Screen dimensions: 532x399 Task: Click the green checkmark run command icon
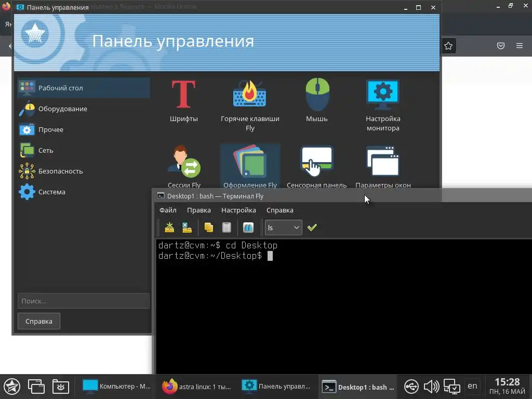click(x=312, y=228)
